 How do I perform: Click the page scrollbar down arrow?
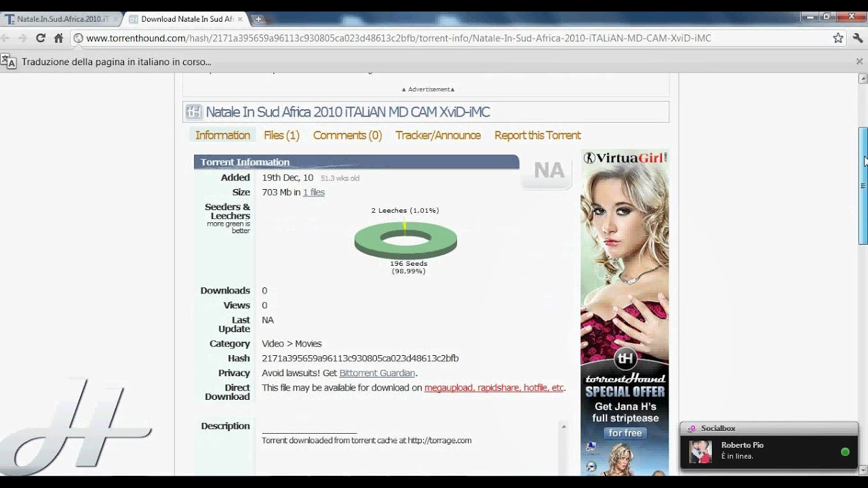pyautogui.click(x=863, y=470)
